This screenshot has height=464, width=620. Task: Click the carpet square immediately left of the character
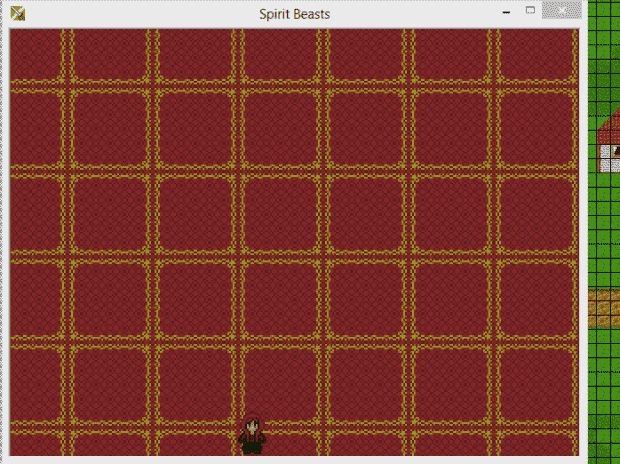[x=193, y=445]
